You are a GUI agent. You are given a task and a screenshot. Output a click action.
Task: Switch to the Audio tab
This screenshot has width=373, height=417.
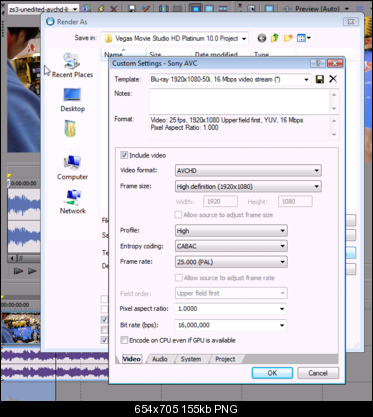(160, 359)
